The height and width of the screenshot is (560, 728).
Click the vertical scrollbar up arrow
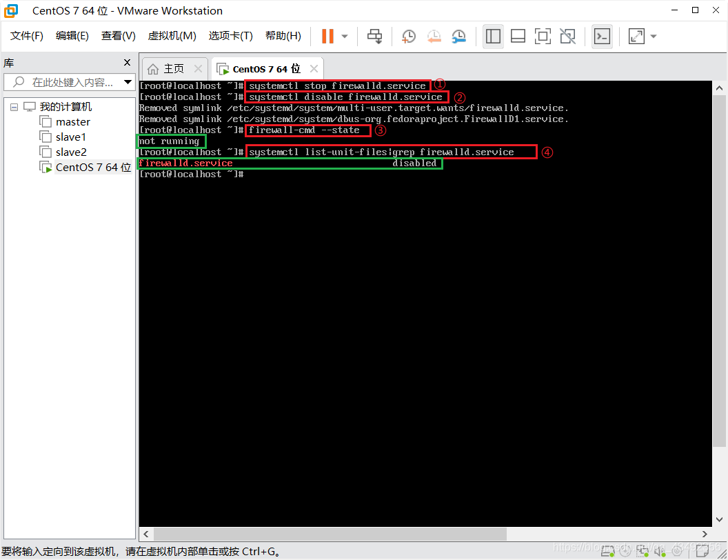[719, 88]
